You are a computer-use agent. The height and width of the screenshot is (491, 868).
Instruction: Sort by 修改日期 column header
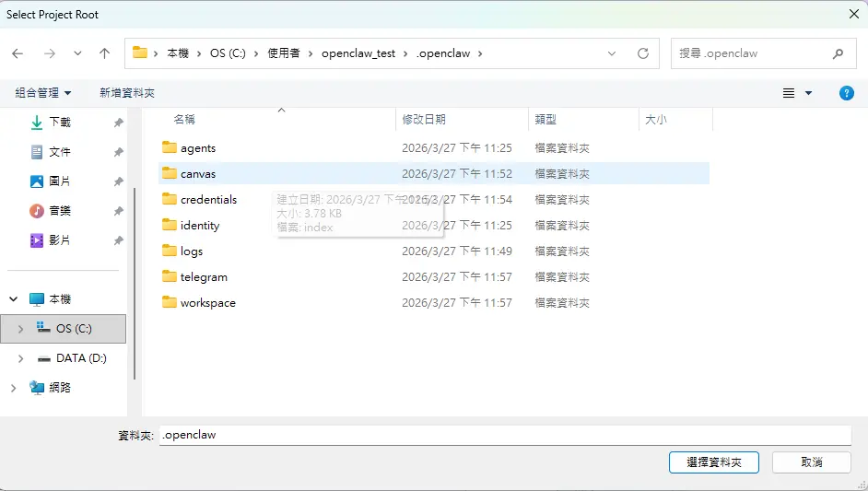424,120
